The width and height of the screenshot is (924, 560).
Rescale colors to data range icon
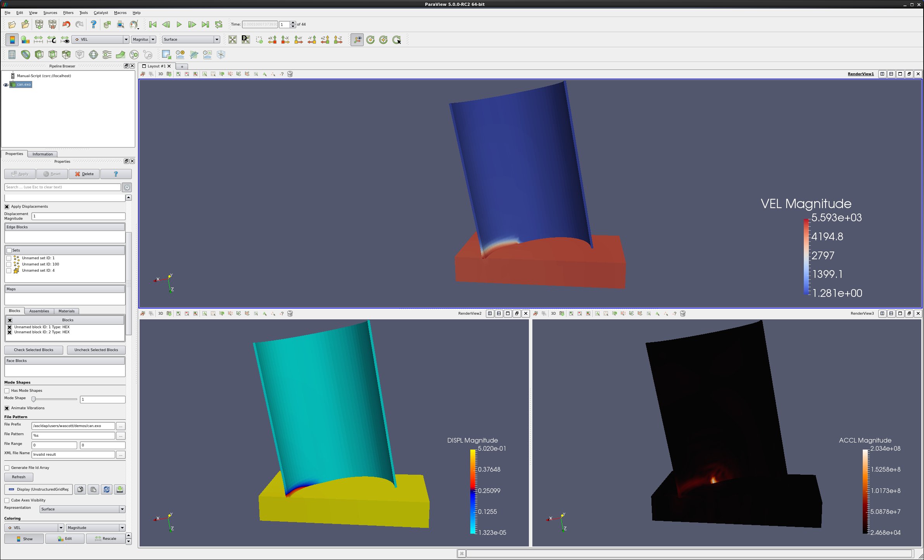38,40
